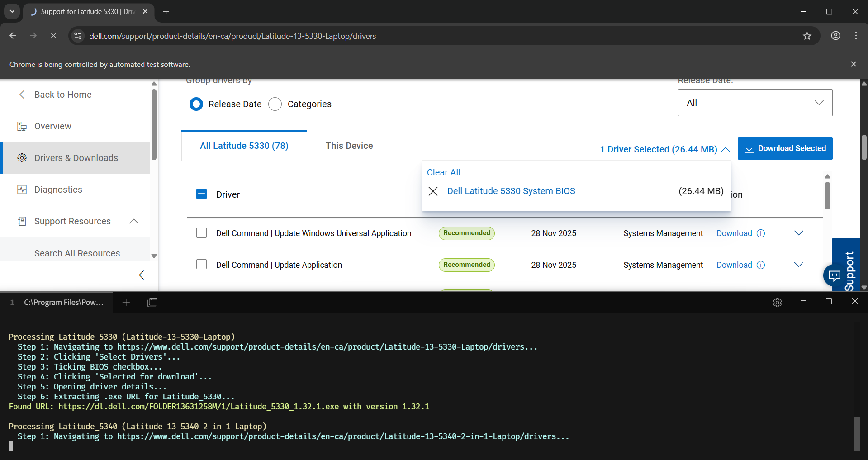Open the Release Date 'All' dropdown
The height and width of the screenshot is (460, 868).
(754, 103)
